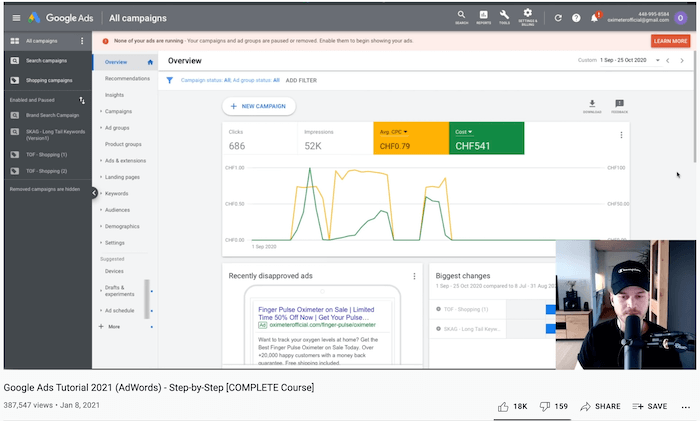Open Recently disapproved ads three-dot menu

coord(414,276)
